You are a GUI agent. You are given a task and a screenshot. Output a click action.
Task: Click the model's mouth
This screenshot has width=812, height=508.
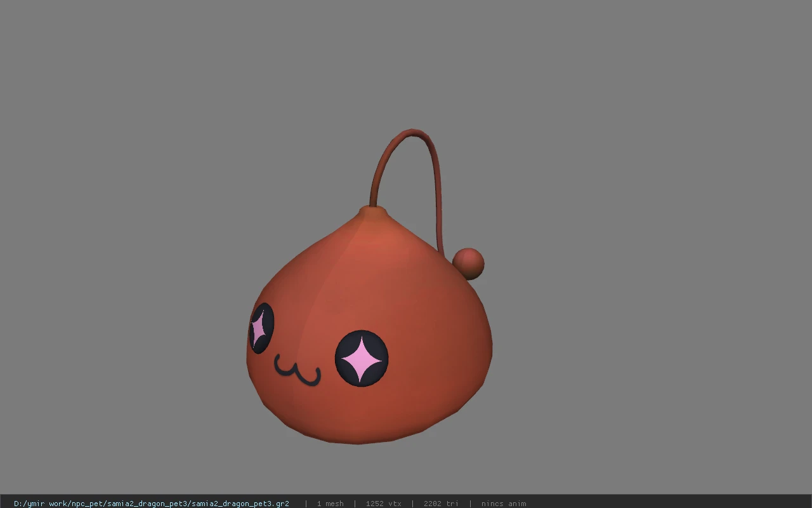298,370
